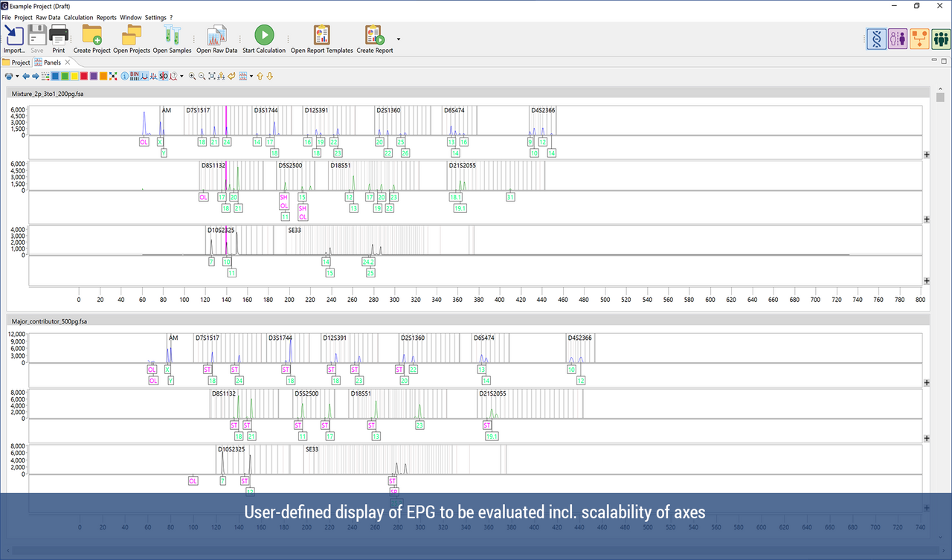The width and height of the screenshot is (952, 560).
Task: Toggle the SO display button
Action: pyautogui.click(x=164, y=76)
